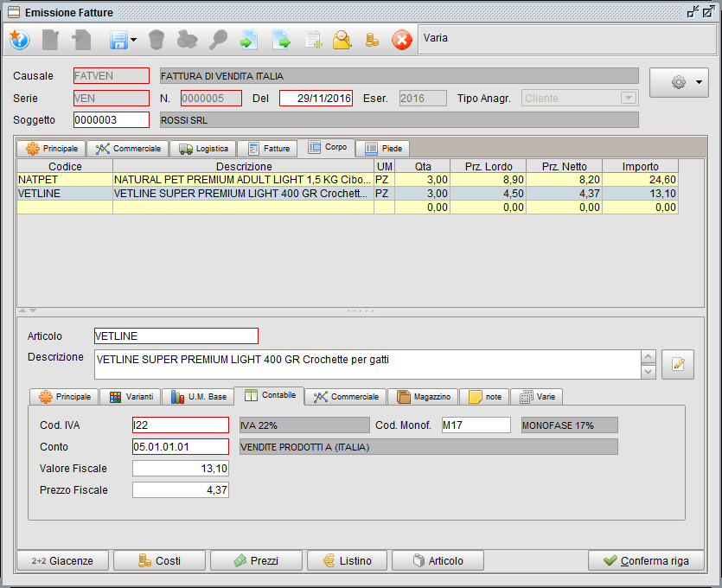Click the Conferma riga button
The height and width of the screenshot is (588, 722).
[646, 561]
